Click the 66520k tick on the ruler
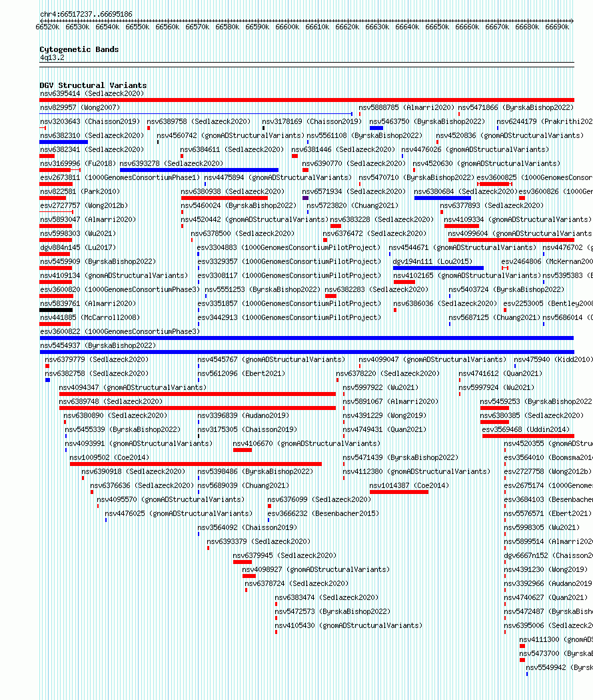 pos(47,27)
